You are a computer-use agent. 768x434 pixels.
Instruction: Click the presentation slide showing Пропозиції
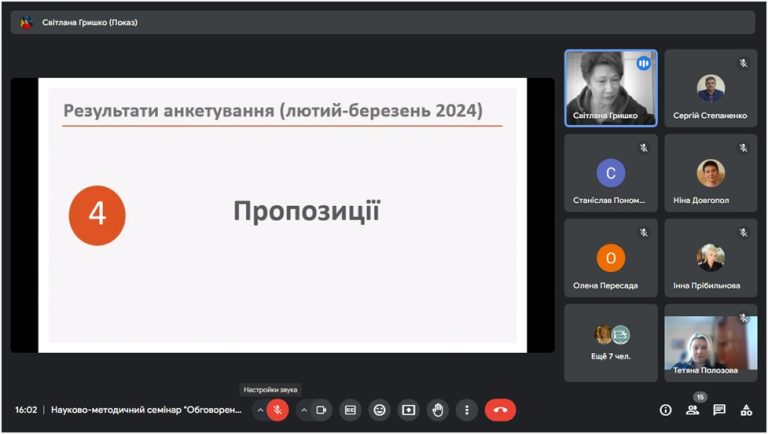tap(283, 215)
